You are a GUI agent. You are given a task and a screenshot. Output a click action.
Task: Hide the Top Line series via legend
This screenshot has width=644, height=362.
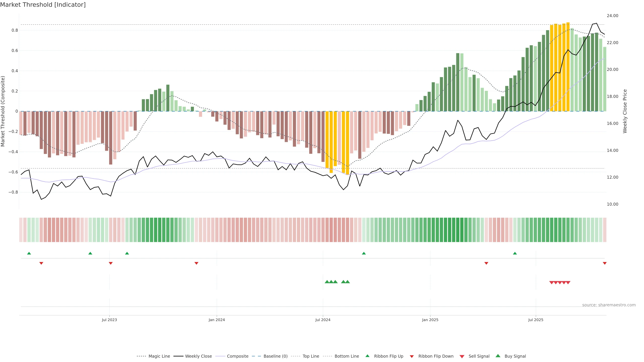point(311,356)
